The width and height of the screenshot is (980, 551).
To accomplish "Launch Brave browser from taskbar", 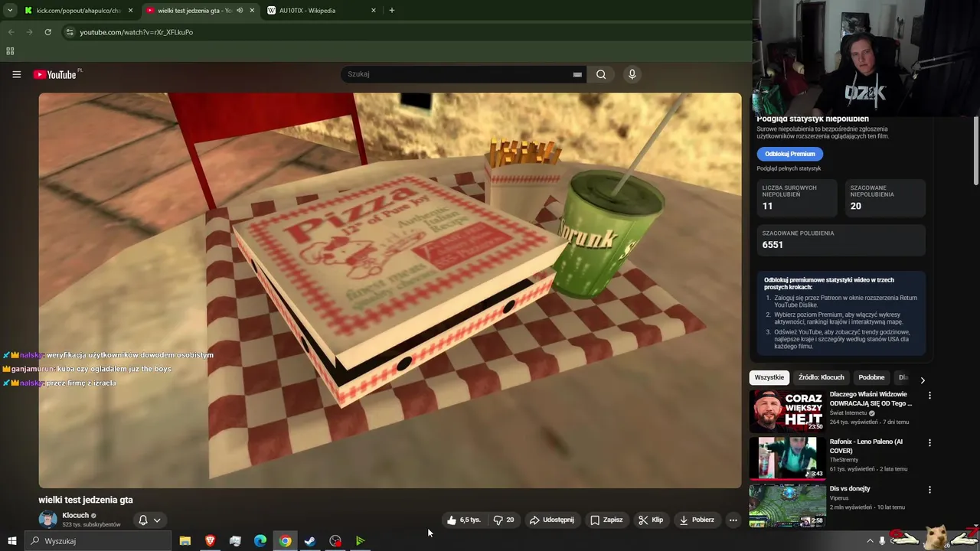I will [210, 541].
